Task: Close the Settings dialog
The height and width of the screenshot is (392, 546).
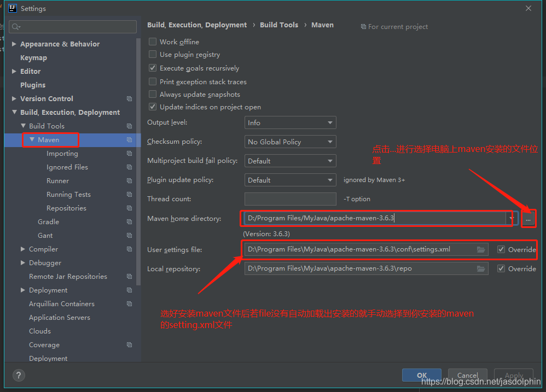Action: (528, 8)
